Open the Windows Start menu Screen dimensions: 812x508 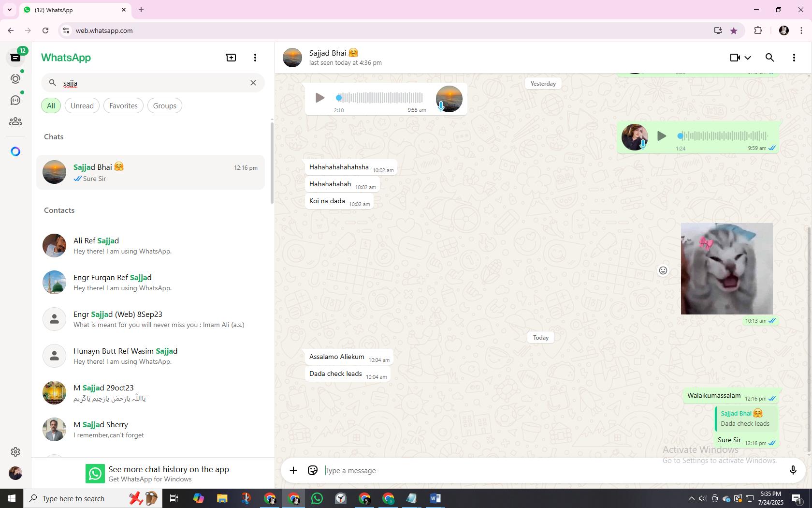(12, 498)
